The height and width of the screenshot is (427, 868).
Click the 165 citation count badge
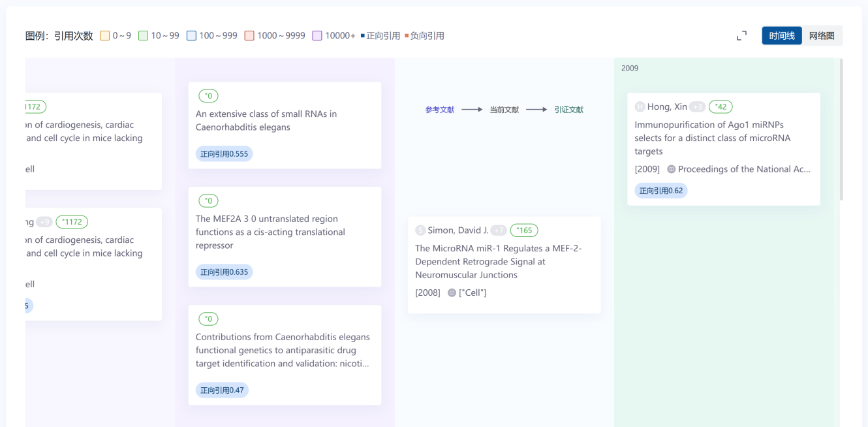tap(524, 230)
